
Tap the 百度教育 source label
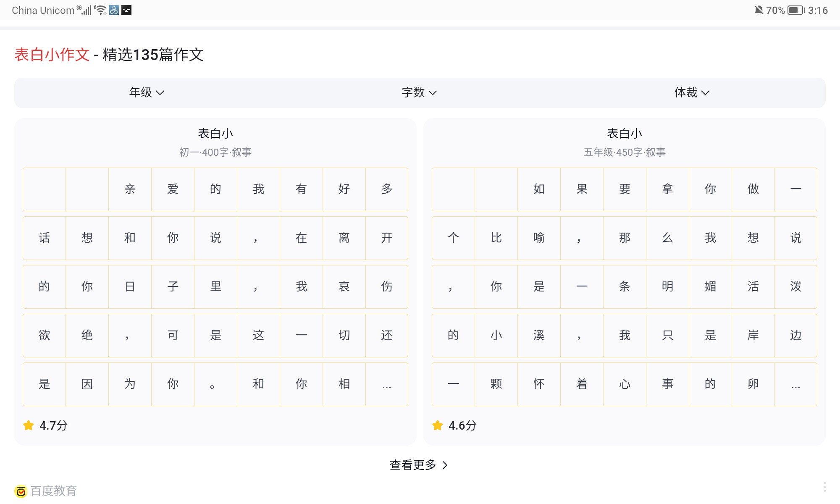coord(54,491)
